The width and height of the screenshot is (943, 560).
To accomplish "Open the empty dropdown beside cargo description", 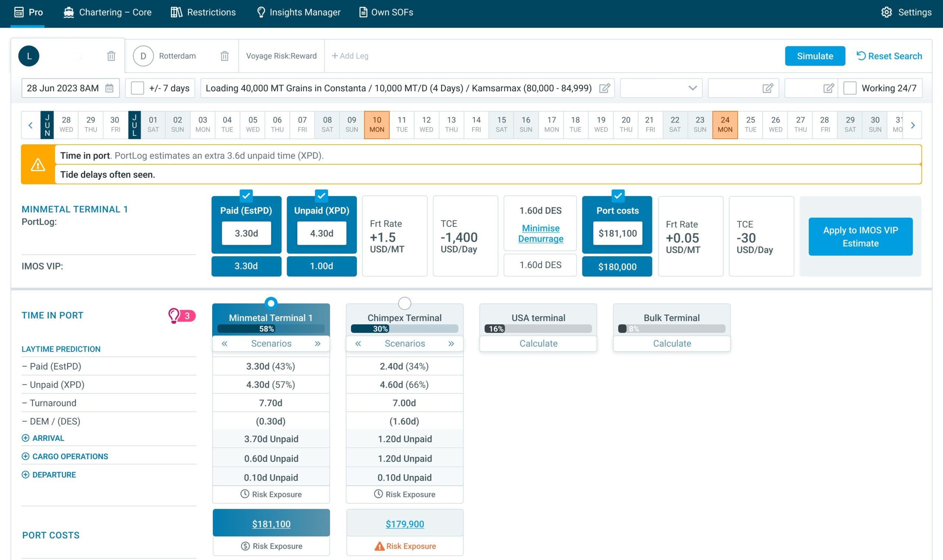I will click(x=661, y=88).
